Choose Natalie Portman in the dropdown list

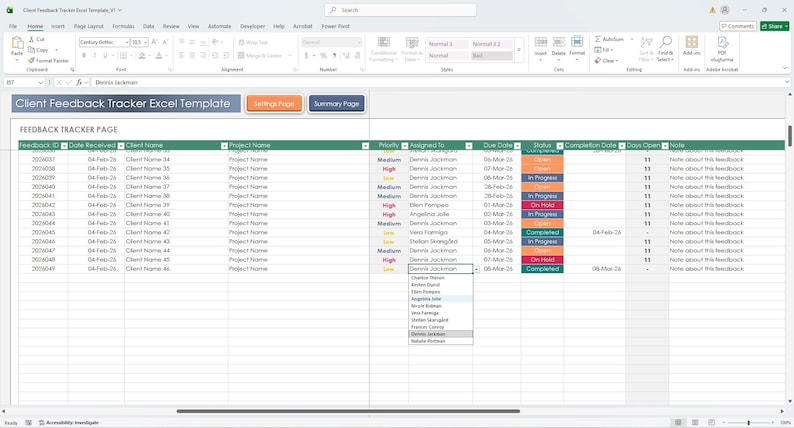click(441, 341)
